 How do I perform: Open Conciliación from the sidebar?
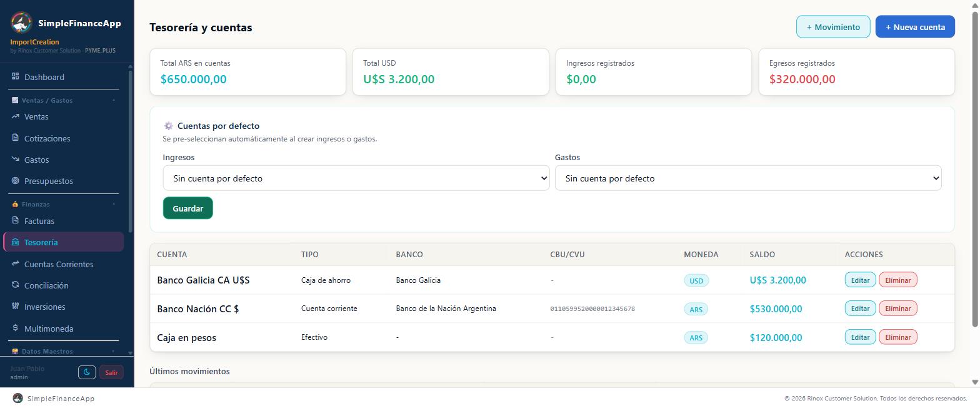coord(64,285)
